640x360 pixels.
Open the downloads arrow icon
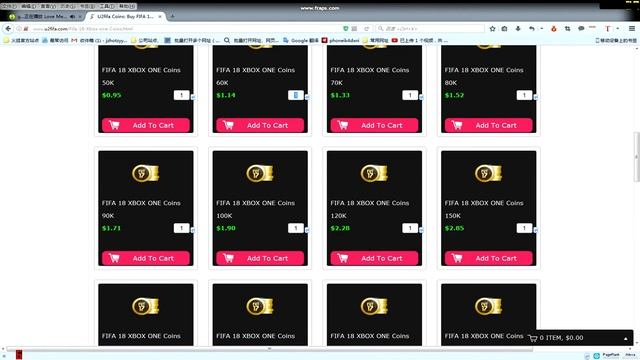[518, 29]
